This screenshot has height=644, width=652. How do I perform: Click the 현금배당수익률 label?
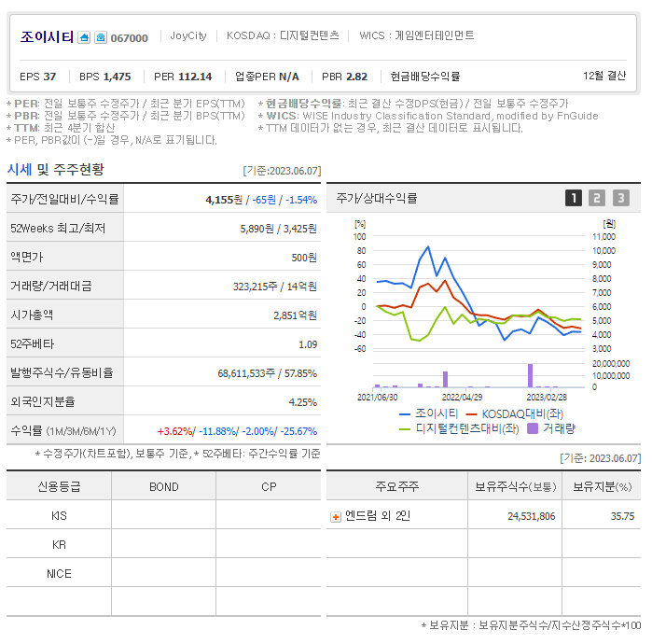click(425, 77)
